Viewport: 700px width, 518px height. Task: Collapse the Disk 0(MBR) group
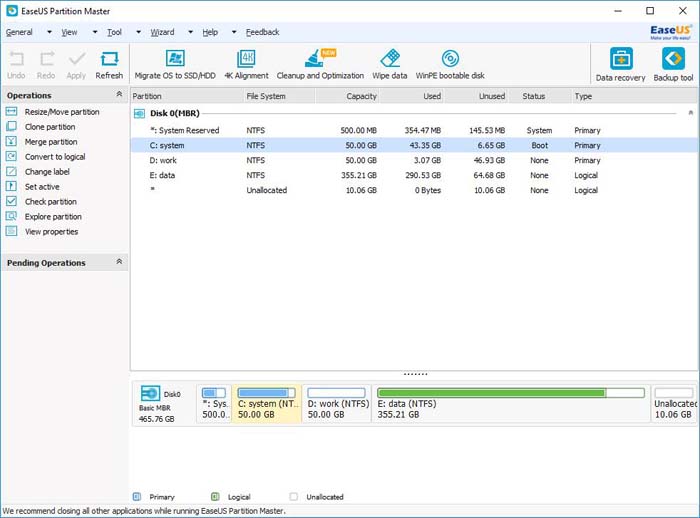[x=691, y=113]
